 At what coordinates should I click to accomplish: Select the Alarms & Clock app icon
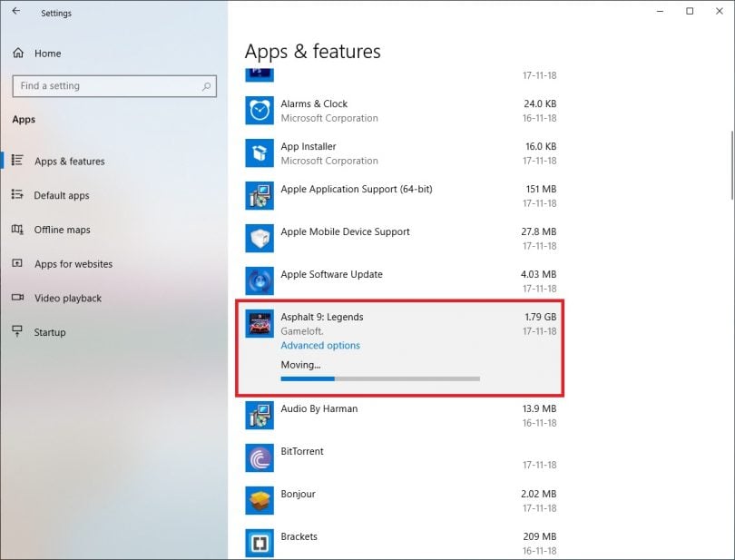[x=259, y=111]
